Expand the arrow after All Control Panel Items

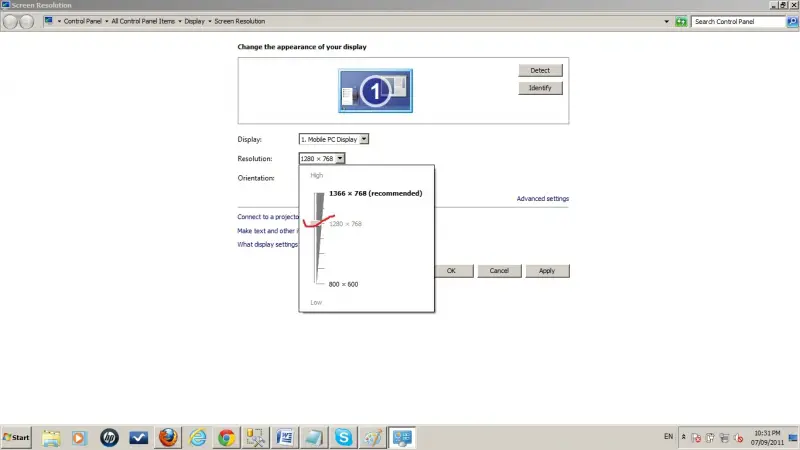[180, 21]
